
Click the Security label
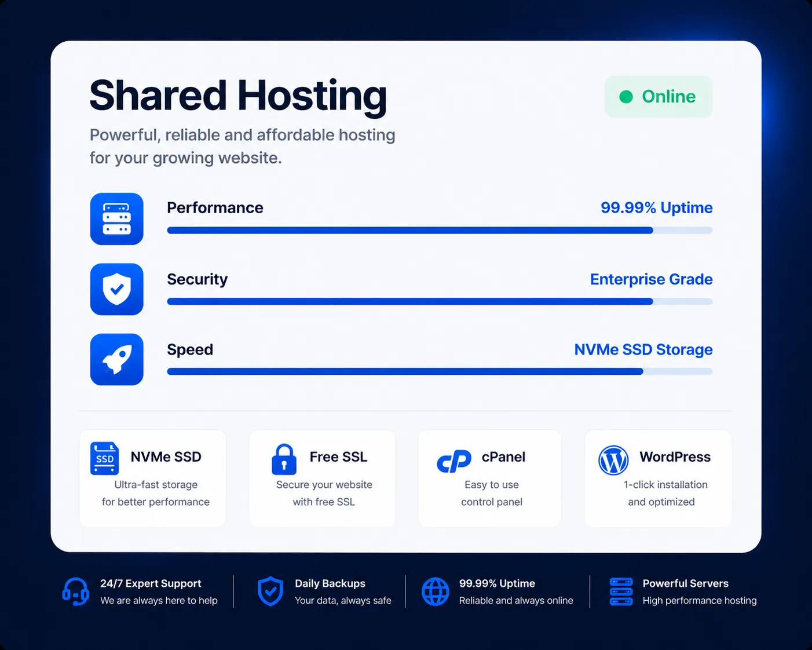click(x=197, y=279)
